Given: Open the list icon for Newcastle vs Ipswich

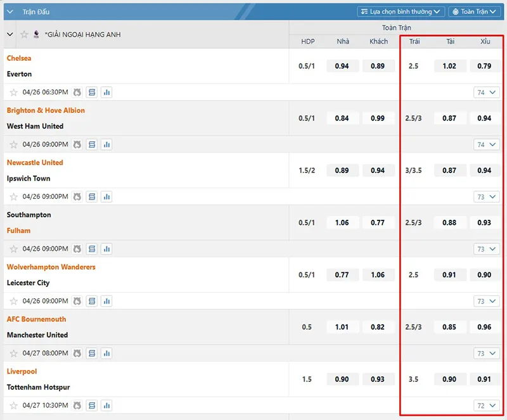Looking at the screenshot, I should coord(92,196).
